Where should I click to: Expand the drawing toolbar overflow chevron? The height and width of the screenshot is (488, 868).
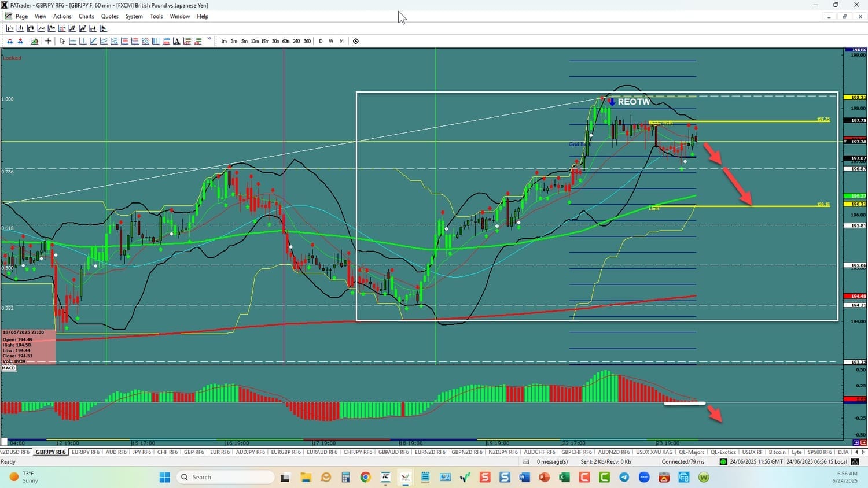click(209, 39)
